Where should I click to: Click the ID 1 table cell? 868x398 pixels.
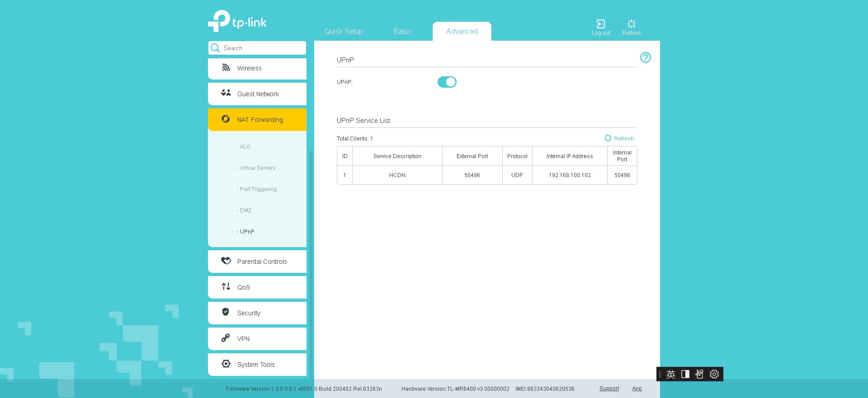point(344,175)
